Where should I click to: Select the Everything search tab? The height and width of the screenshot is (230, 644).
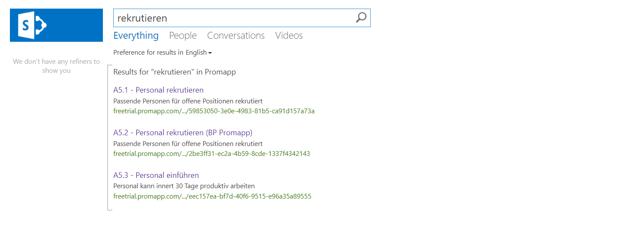point(136,36)
